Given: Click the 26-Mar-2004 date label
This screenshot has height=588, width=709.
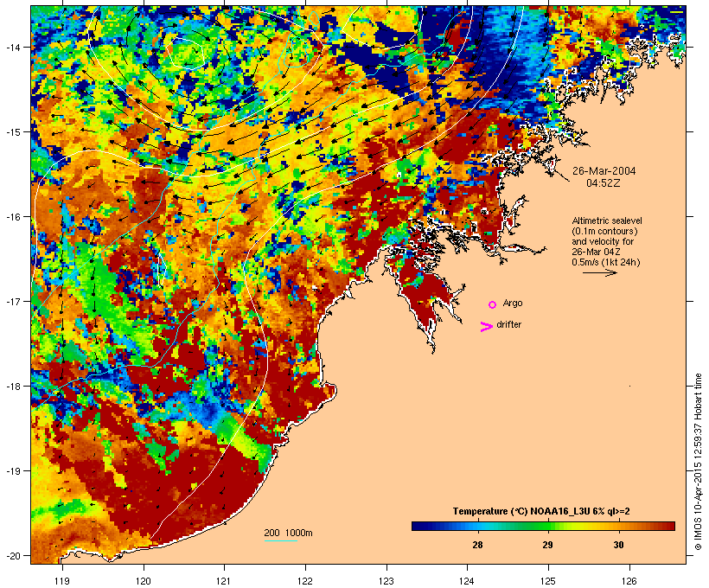Looking at the screenshot, I should point(604,171).
